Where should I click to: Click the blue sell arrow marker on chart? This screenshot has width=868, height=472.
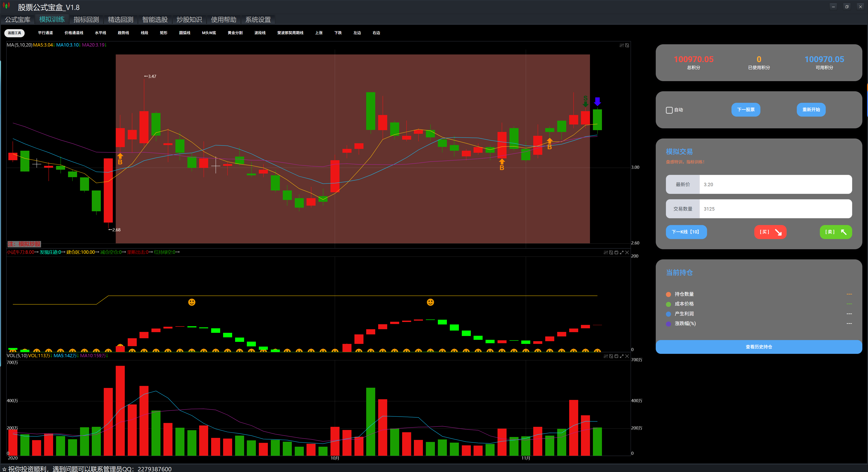[x=597, y=101]
